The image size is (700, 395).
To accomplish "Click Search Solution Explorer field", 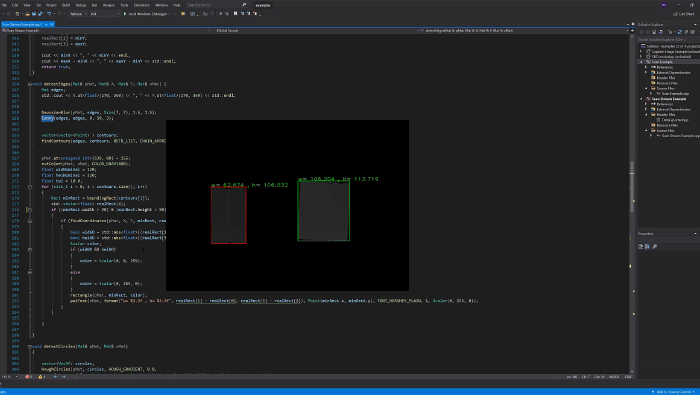I will click(x=668, y=39).
